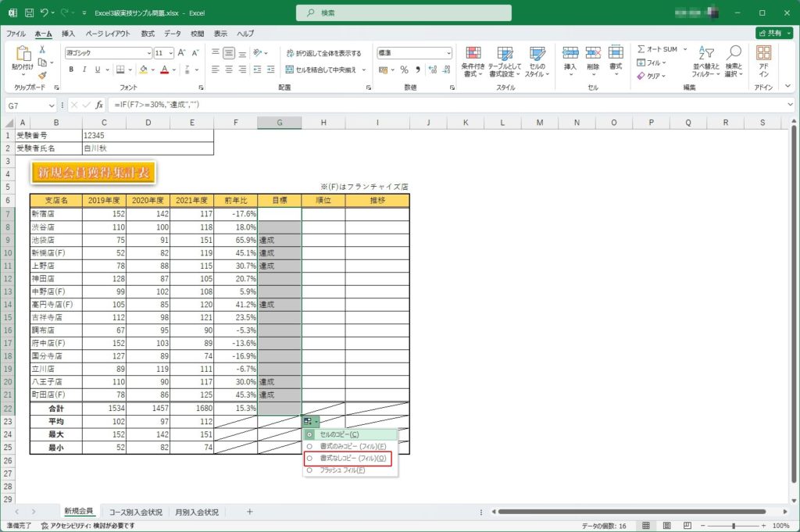Click the insert function fx icon
800x532 pixels.
point(99,105)
